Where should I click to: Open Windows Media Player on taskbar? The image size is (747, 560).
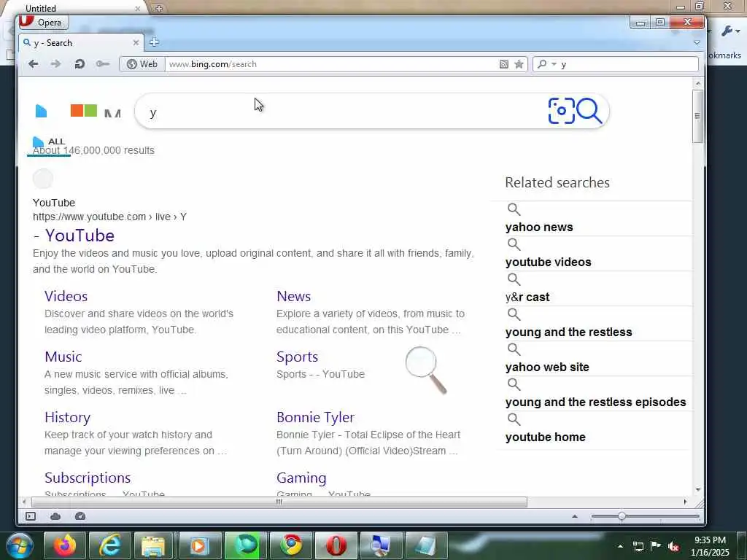pyautogui.click(x=199, y=545)
